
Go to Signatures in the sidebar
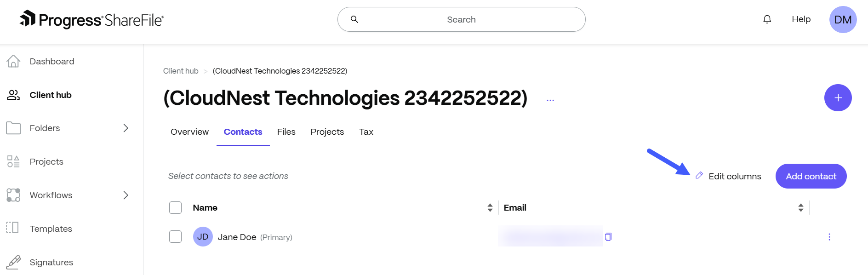[x=51, y=262]
